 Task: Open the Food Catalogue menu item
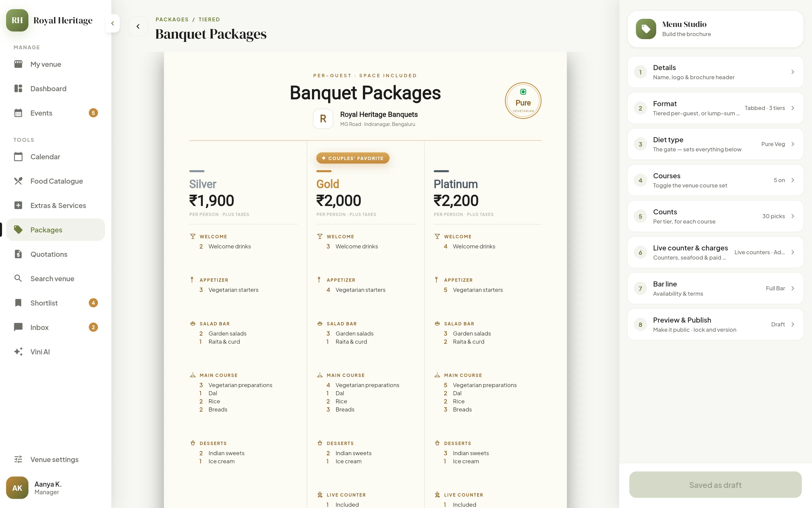click(55, 181)
